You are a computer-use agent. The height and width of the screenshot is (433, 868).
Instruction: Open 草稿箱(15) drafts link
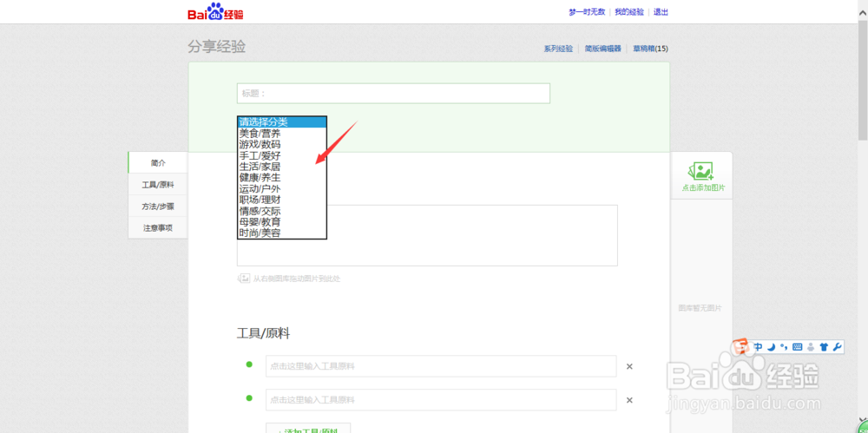coord(650,49)
